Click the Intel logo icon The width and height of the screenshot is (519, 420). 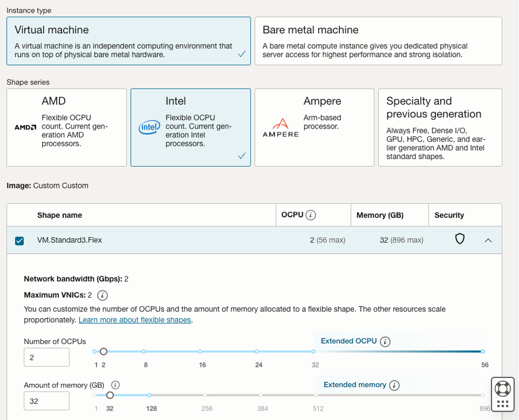[149, 127]
